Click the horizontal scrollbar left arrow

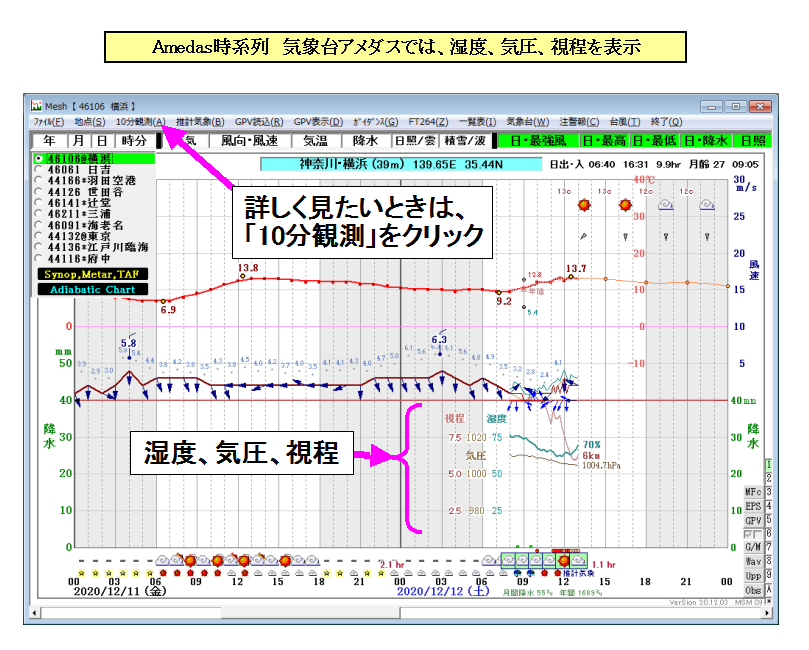coord(35,613)
